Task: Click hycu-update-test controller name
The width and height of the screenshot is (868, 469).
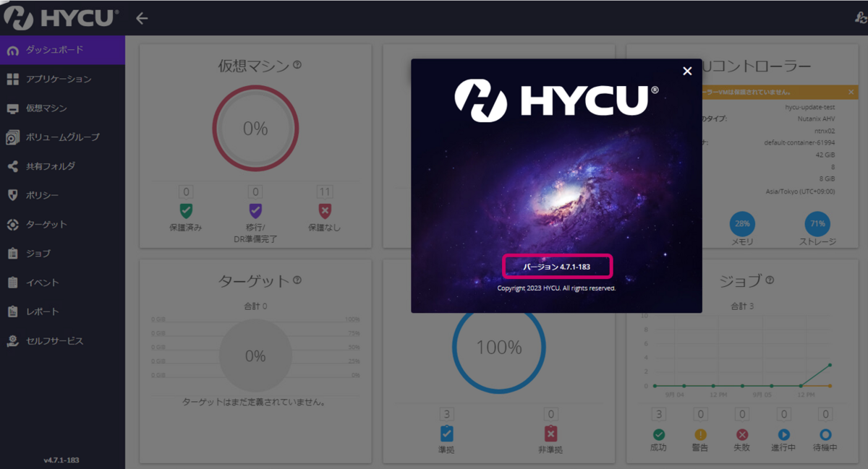Action: (x=810, y=107)
